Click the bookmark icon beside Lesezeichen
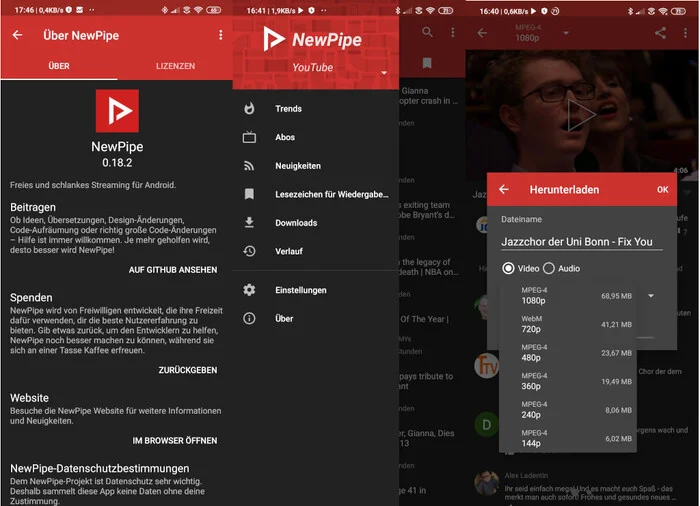Screen dimensions: 700x506 [249, 194]
